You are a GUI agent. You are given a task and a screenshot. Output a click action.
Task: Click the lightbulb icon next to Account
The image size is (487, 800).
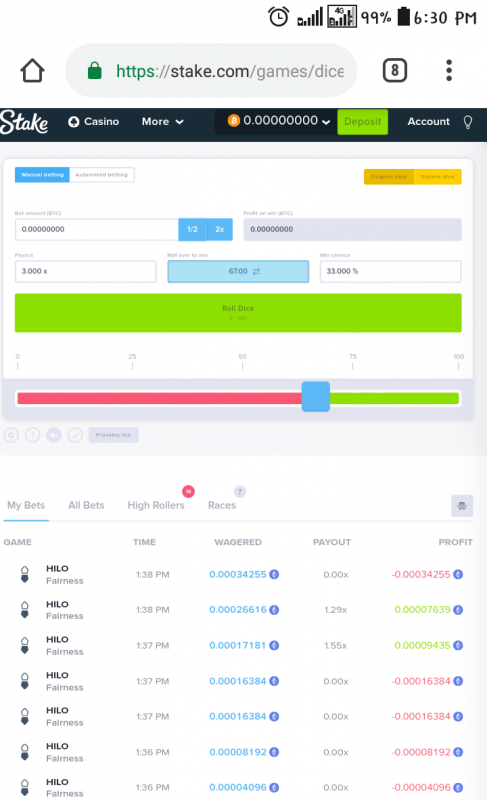click(468, 122)
